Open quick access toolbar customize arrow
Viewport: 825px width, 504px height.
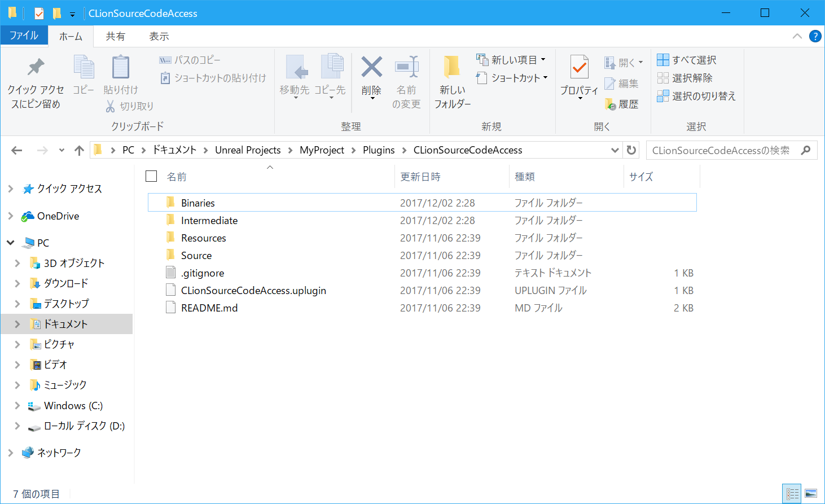(x=72, y=14)
